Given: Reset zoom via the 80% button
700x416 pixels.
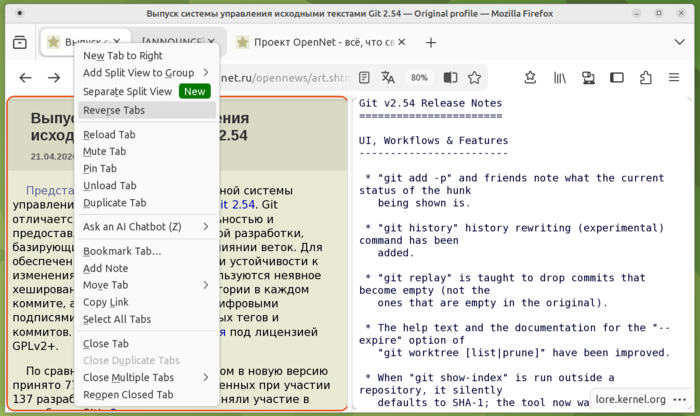Looking at the screenshot, I should 419,78.
